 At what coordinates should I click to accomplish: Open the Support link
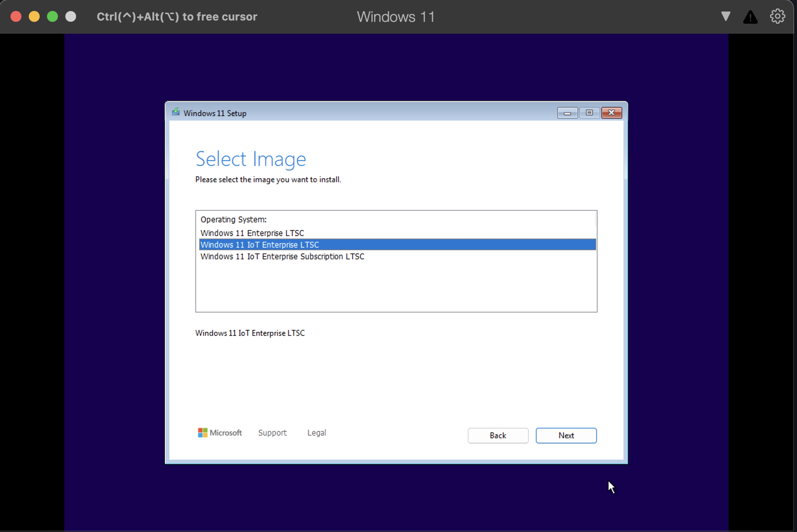click(272, 433)
